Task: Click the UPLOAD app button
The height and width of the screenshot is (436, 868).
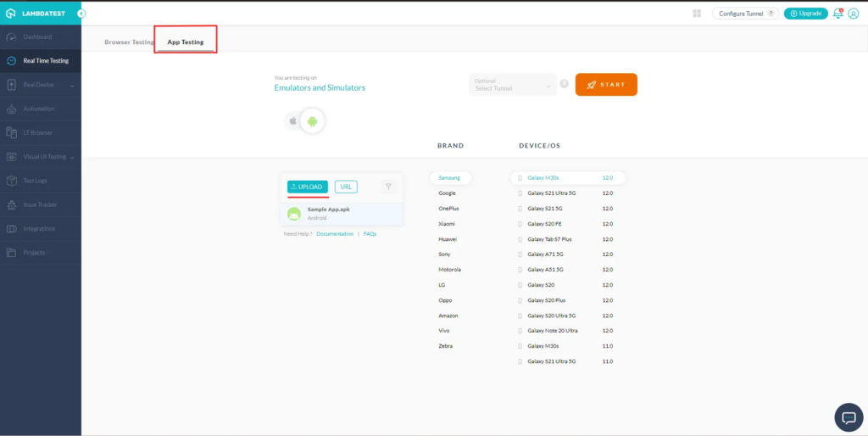Action: coord(307,187)
